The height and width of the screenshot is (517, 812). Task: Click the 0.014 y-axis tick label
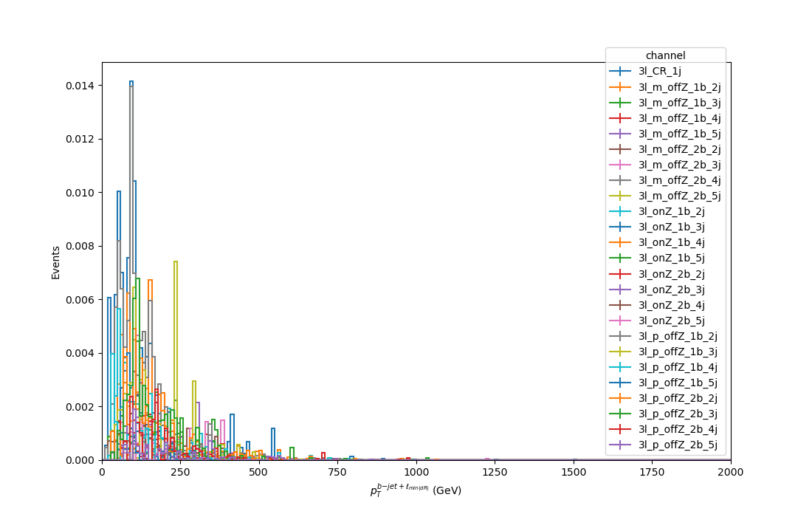80,86
